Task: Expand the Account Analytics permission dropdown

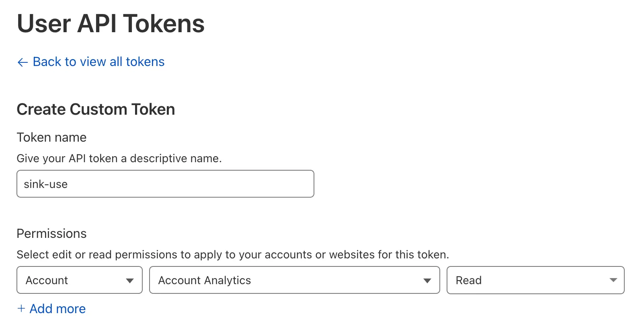Action: click(x=294, y=280)
